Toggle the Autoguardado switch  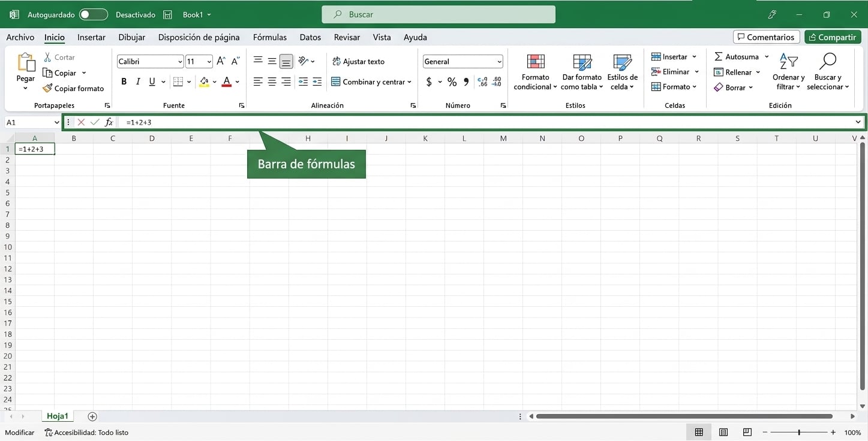94,14
